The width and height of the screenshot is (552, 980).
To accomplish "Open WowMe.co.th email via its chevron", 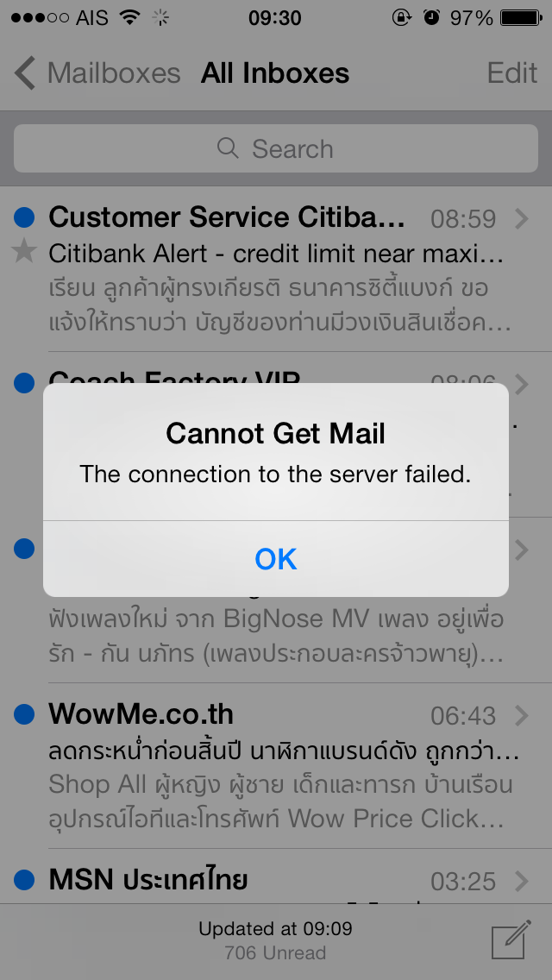I will [521, 716].
